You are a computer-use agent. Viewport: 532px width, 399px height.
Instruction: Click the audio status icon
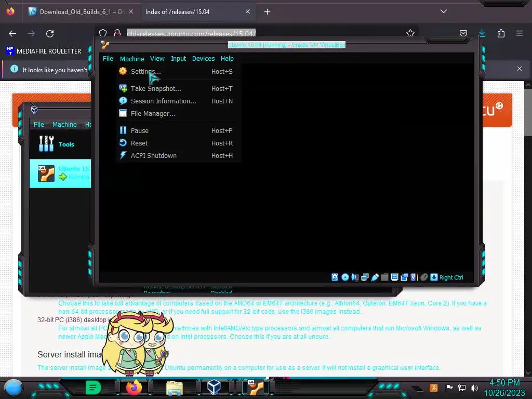(x=355, y=277)
